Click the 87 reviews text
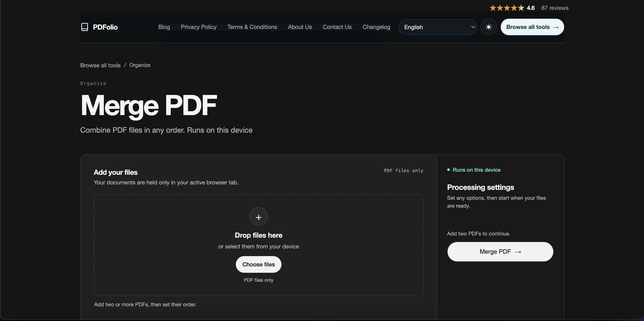This screenshot has height=321, width=644. point(555,8)
